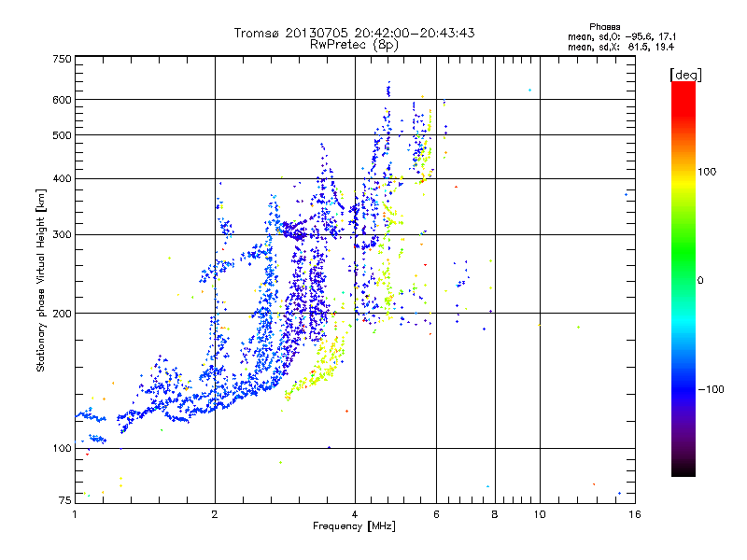Click the 'RwPretec (8p)' subtitle

[x=354, y=45]
